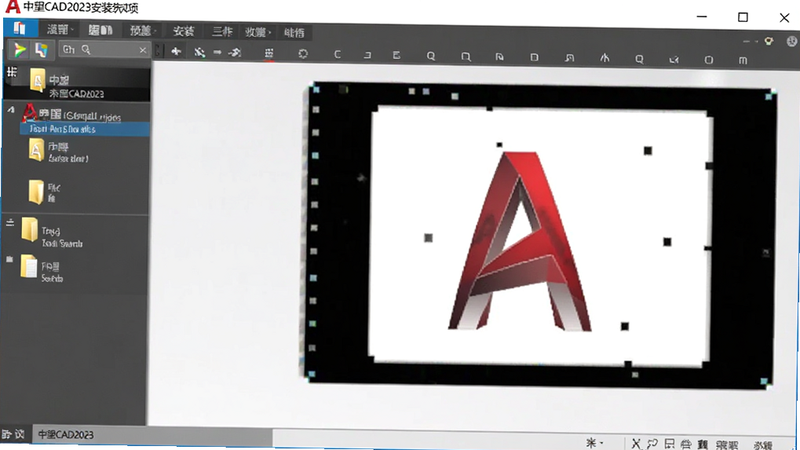Click the printer icon in status bar
Screen dimensions: 800x450
point(686,444)
